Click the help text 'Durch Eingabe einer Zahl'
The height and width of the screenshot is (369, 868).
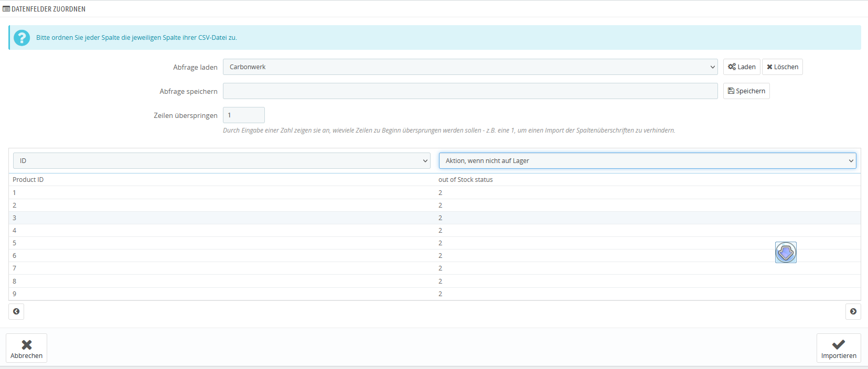point(449,131)
